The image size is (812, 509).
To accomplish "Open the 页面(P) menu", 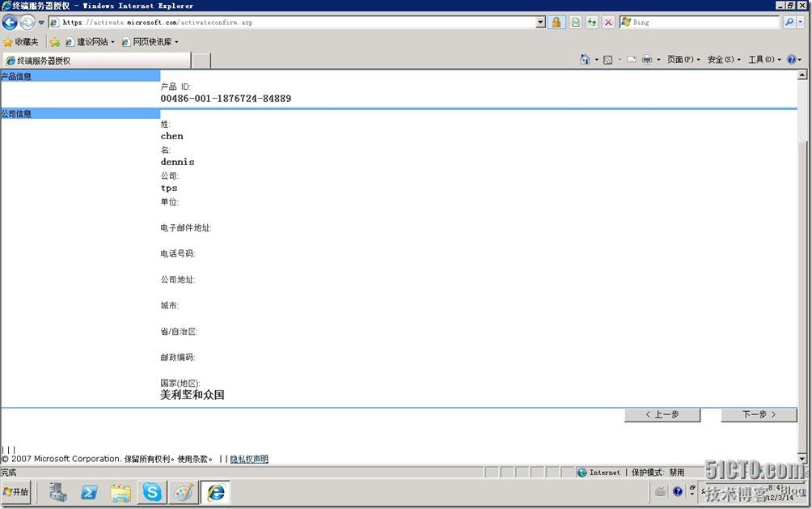I will pos(683,60).
